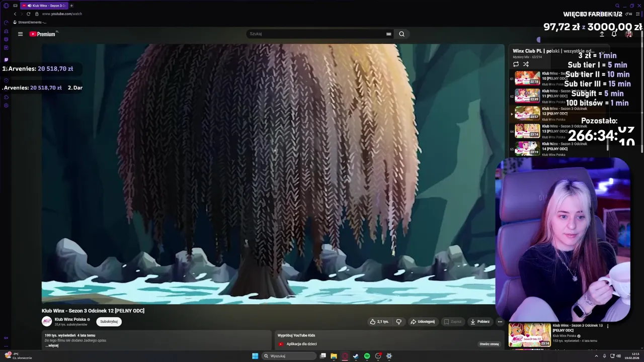The height and width of the screenshot is (362, 644).
Task: Toggle playlist loop button
Action: [516, 64]
